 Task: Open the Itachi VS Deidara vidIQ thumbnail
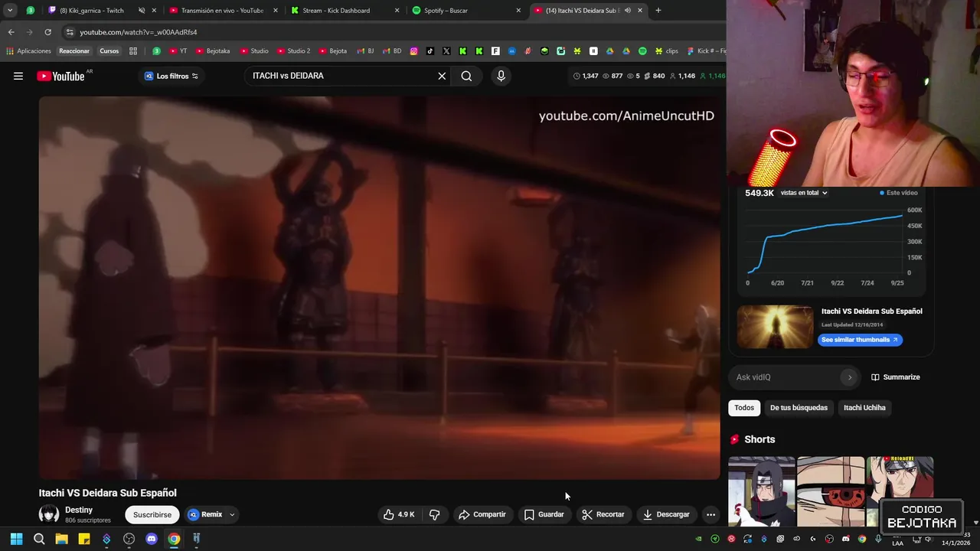coord(775,327)
